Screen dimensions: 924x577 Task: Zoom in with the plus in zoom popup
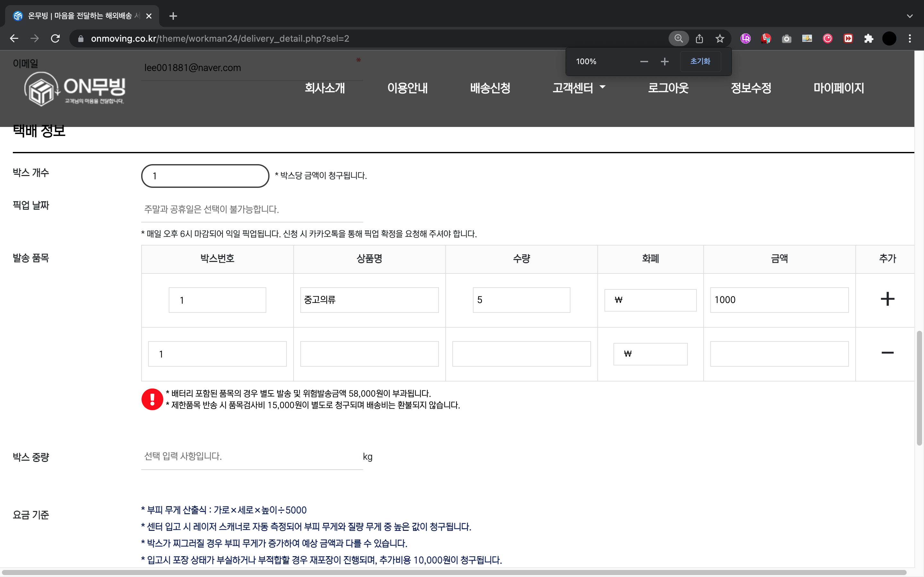point(664,62)
